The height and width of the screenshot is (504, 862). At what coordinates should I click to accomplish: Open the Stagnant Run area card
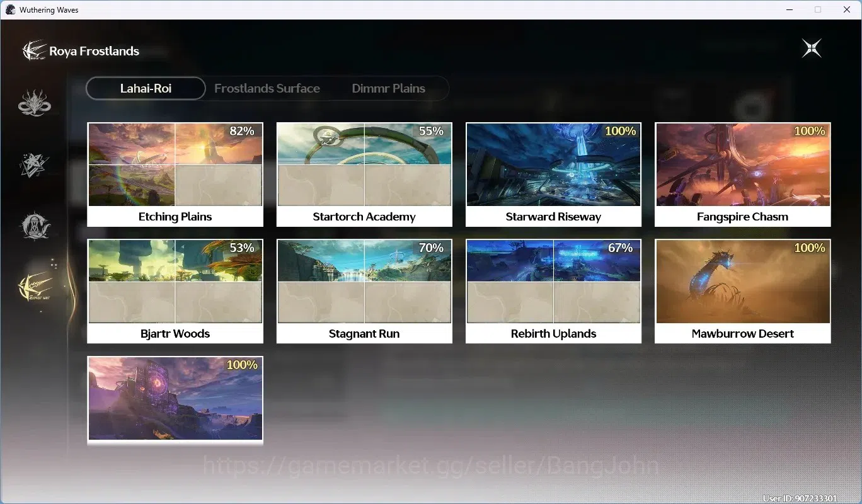[x=364, y=291]
